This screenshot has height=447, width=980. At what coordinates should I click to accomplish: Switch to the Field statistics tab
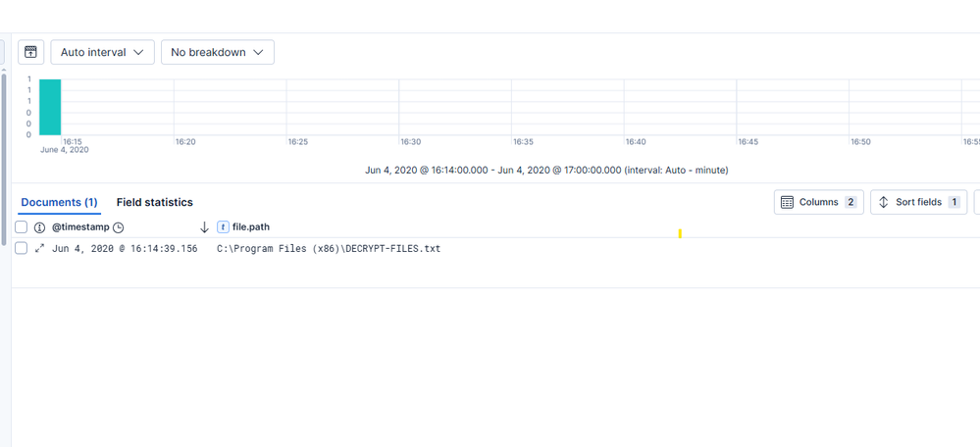(x=154, y=202)
